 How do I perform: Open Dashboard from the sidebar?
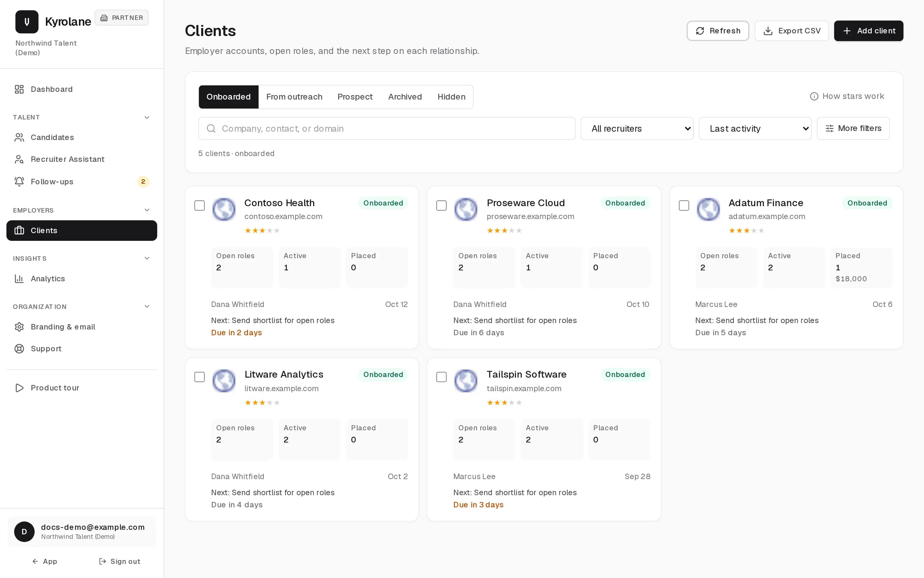[x=82, y=89]
